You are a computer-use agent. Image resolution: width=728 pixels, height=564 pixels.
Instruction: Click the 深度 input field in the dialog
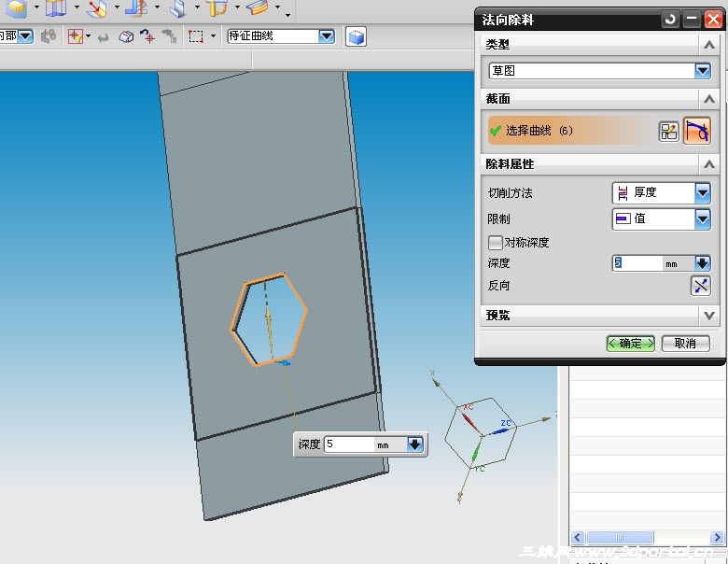[x=637, y=263]
